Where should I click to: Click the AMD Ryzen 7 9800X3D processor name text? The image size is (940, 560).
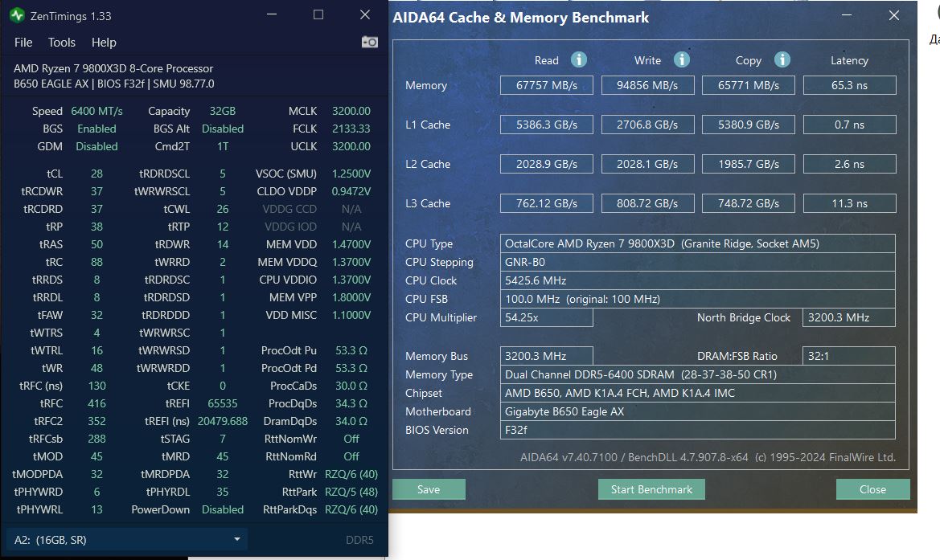pos(113,68)
